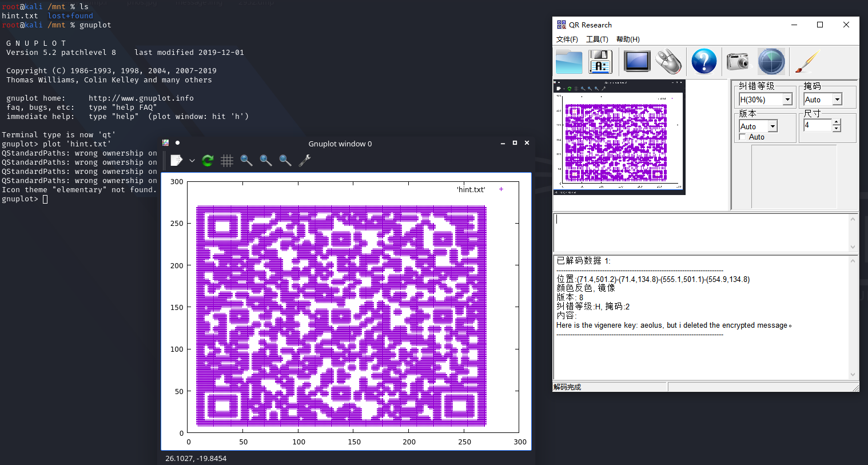
Task: Click the third magnifier icon in Gnuplot toolbar
Action: [x=285, y=161]
